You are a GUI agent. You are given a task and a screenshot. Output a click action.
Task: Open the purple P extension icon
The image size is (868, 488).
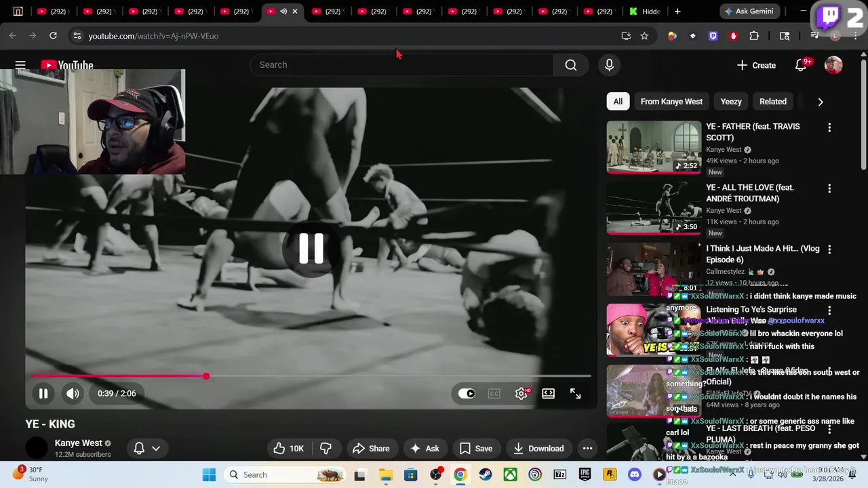click(x=713, y=36)
